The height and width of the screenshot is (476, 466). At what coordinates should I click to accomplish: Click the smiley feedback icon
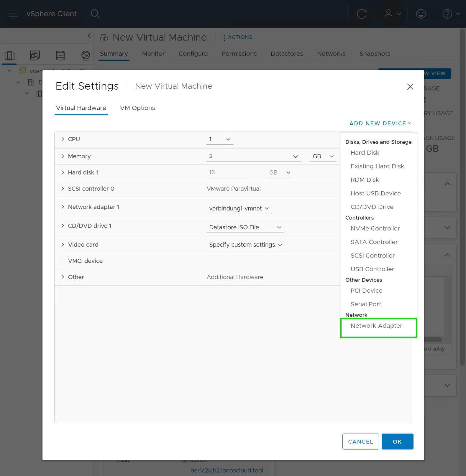coord(421,14)
